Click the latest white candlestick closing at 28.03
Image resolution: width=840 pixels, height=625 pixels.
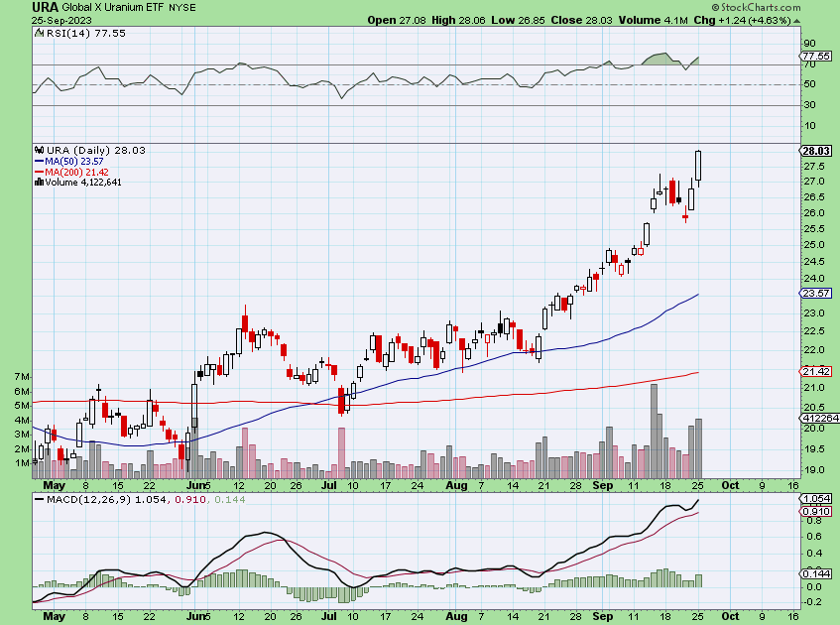point(698,166)
